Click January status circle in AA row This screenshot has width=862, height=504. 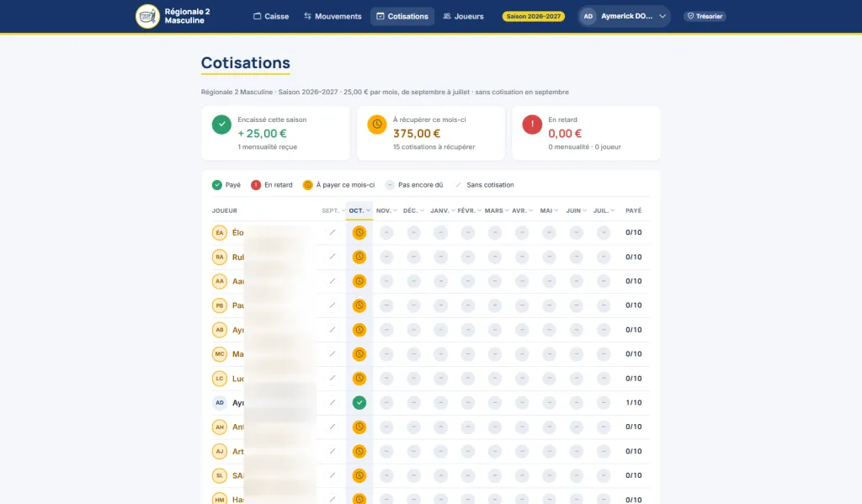[440, 281]
